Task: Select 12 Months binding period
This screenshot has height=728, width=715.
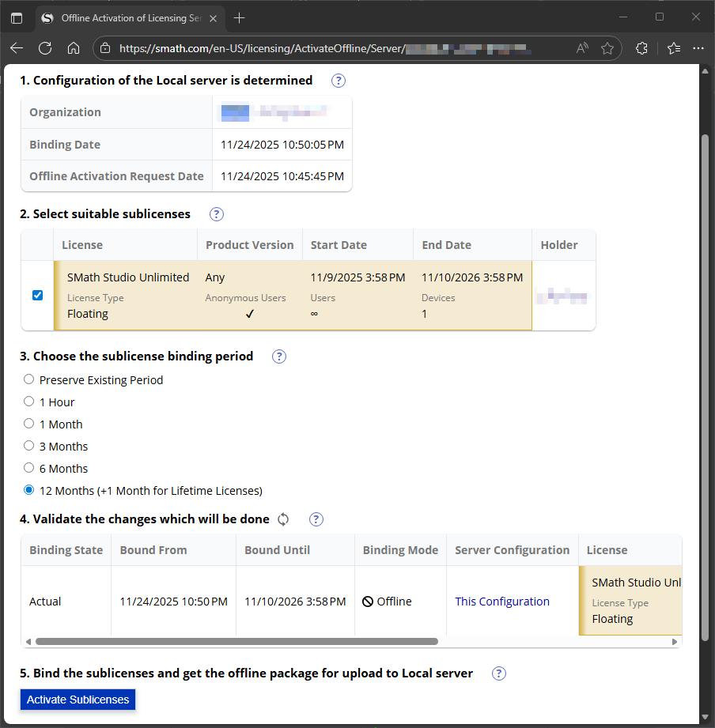Action: 28,490
